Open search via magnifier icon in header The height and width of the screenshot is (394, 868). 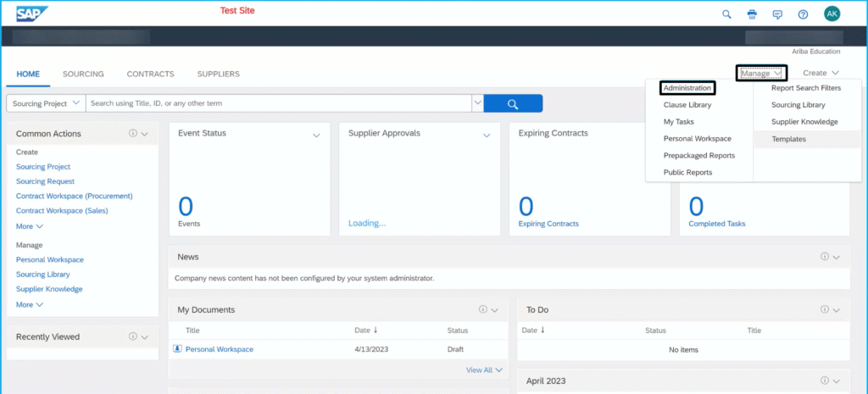(726, 14)
